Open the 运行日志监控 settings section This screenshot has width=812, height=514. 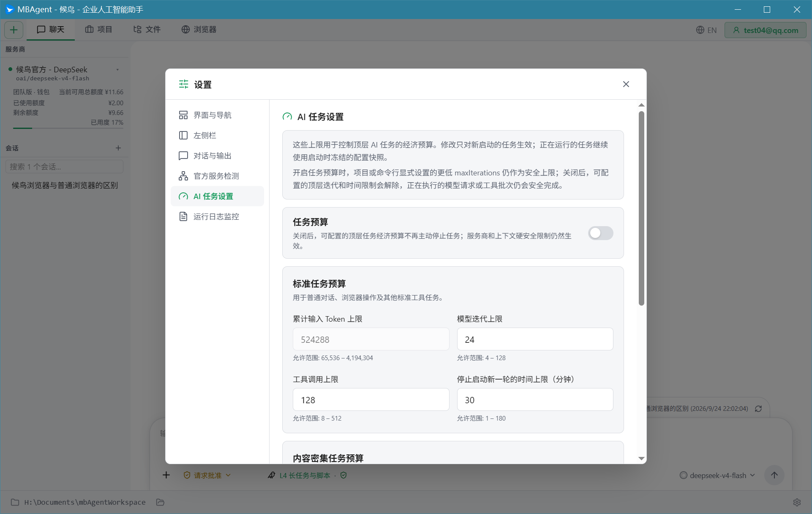tap(217, 216)
